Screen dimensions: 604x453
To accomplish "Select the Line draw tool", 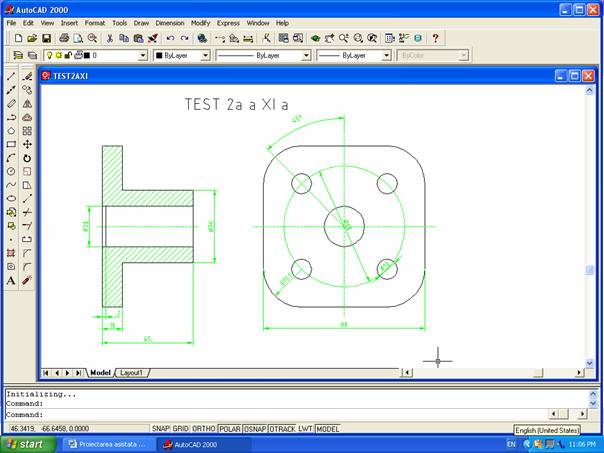I will click(11, 76).
